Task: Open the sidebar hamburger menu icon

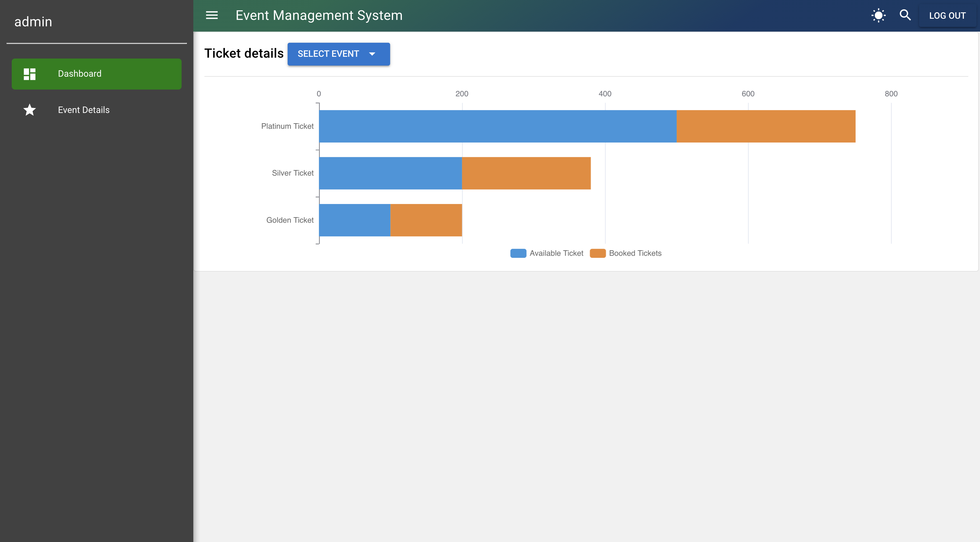Action: (x=211, y=15)
